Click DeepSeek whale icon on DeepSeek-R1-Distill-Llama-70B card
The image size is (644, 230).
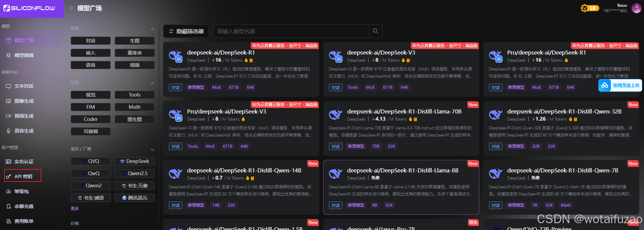336,114
